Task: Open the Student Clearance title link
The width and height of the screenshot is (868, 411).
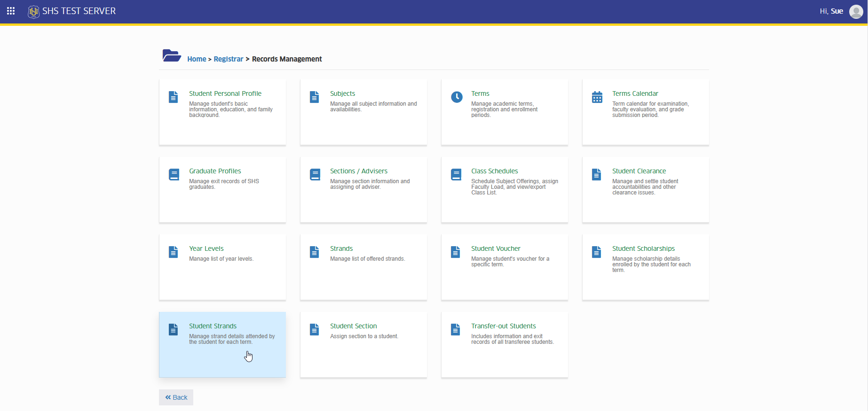Action: coord(639,171)
